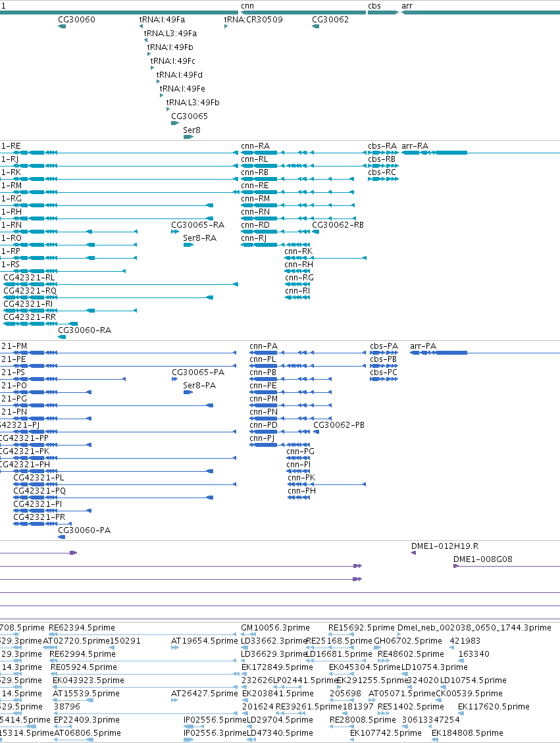Viewport: 560px width, 743px height.
Task: Click the DME1-008G08 label
Action: pyautogui.click(x=483, y=559)
